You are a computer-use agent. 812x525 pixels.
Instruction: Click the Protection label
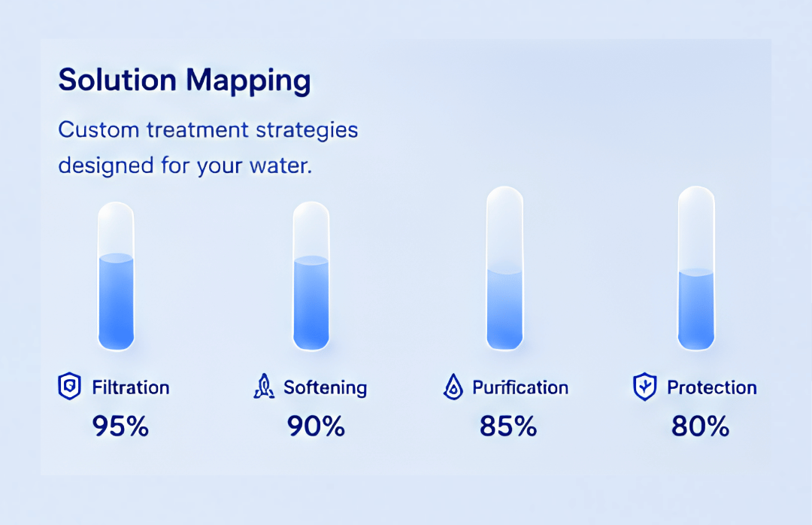point(711,387)
